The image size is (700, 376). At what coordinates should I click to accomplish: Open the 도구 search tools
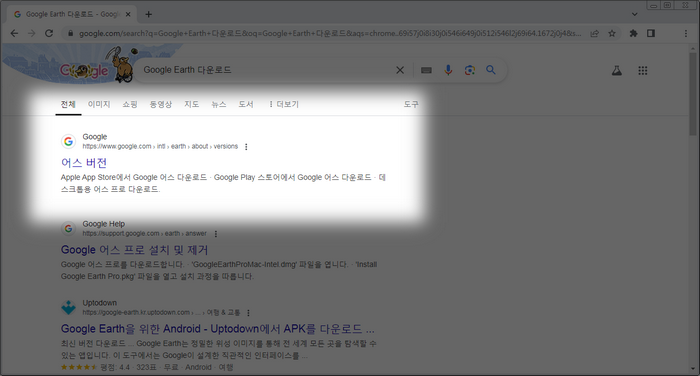point(411,104)
